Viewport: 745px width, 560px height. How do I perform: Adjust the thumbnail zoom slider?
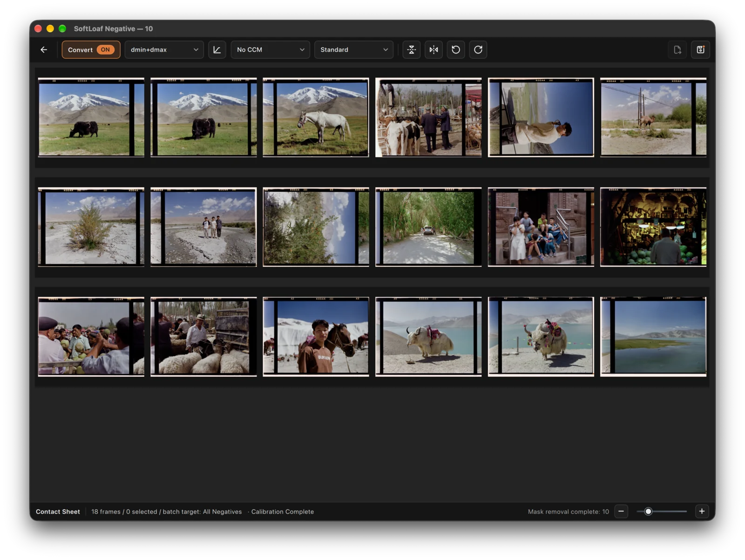[x=662, y=511]
